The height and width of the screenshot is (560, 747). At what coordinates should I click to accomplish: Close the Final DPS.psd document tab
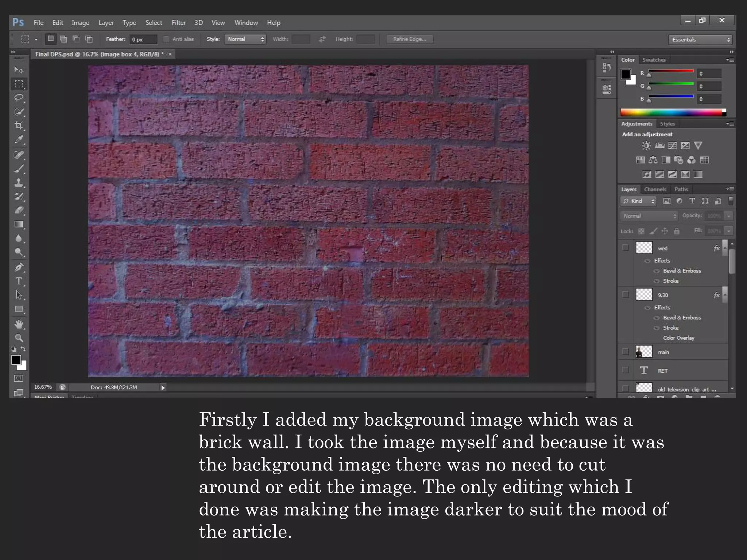tap(170, 54)
